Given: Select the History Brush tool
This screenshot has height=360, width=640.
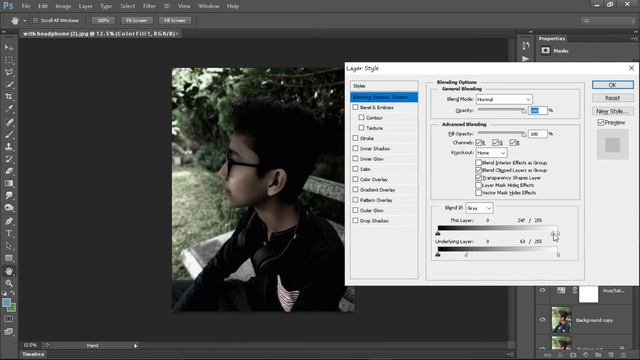Looking at the screenshot, I should (x=9, y=159).
